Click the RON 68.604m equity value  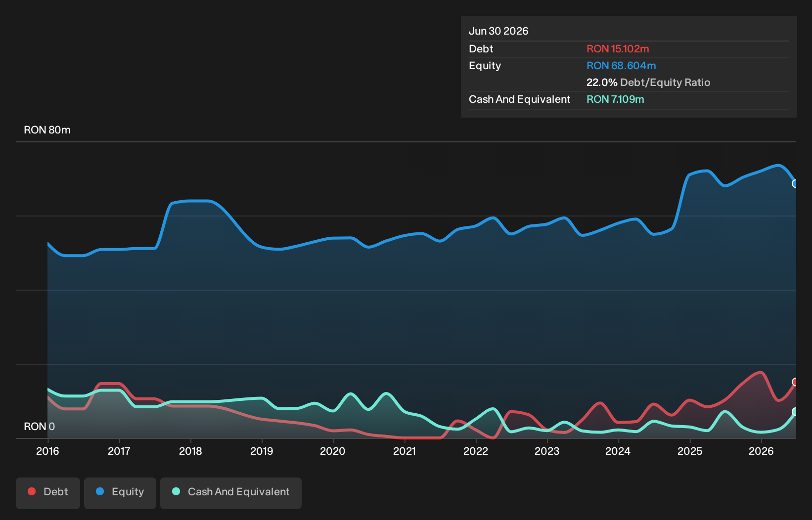click(x=621, y=66)
